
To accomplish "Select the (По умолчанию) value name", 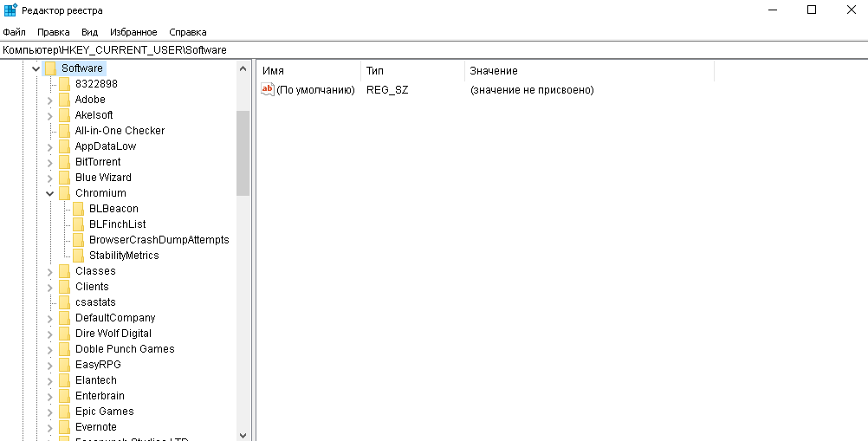I will pyautogui.click(x=315, y=89).
